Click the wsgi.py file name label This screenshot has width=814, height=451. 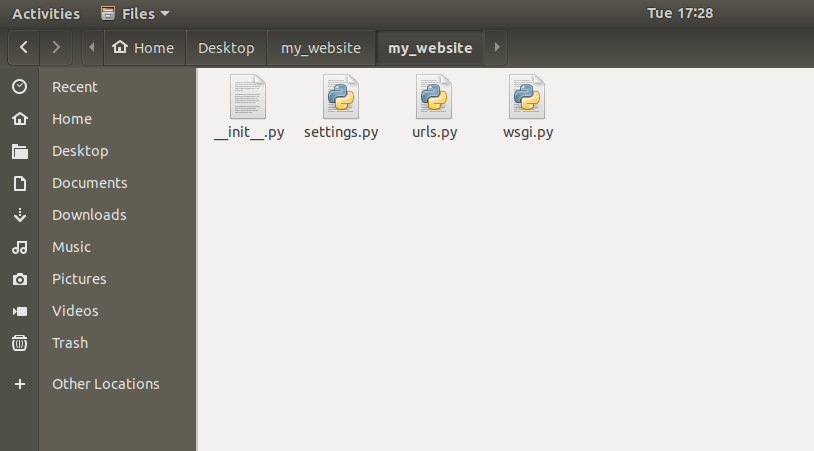click(528, 132)
